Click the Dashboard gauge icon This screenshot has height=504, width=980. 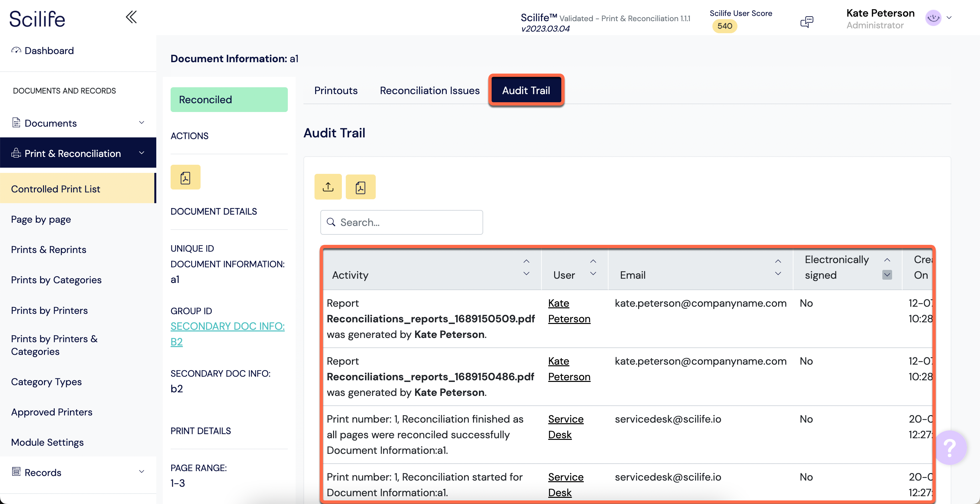(x=16, y=50)
